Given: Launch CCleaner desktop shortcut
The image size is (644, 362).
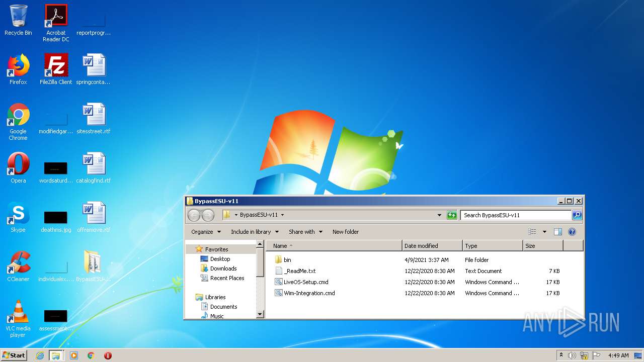Looking at the screenshot, I should pos(18,266).
